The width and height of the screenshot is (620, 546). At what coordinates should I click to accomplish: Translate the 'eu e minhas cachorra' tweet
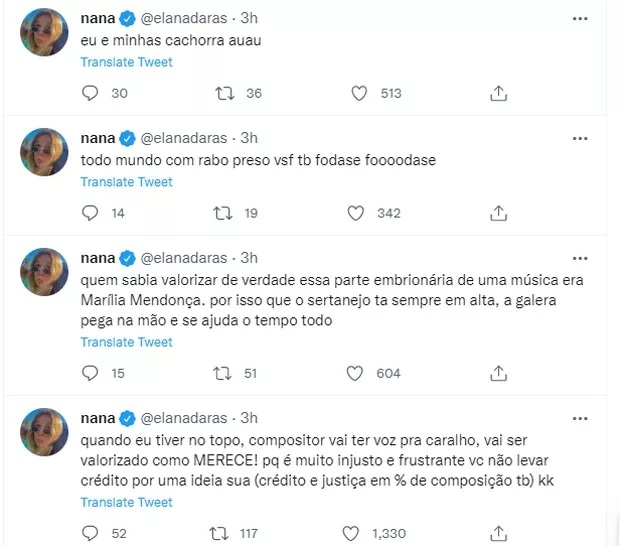[126, 62]
